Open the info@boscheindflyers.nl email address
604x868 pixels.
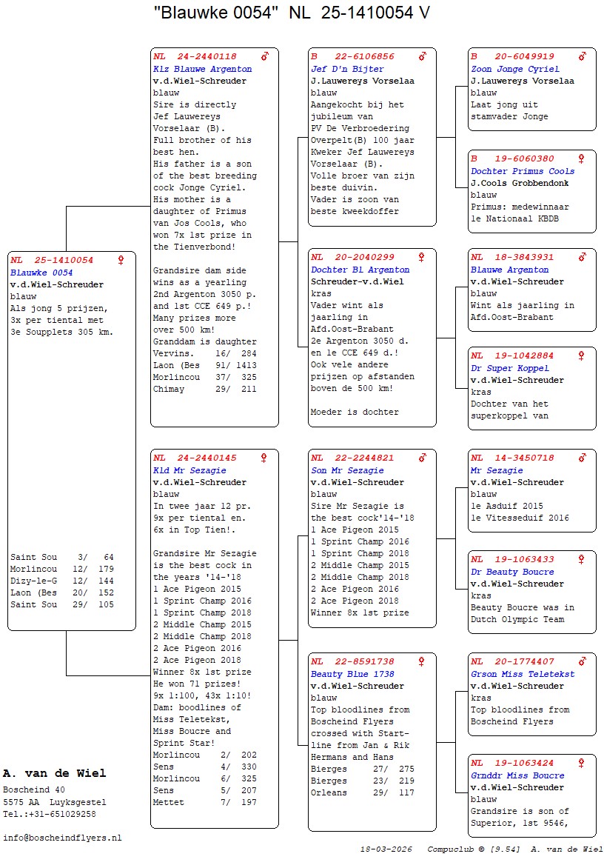(62, 838)
